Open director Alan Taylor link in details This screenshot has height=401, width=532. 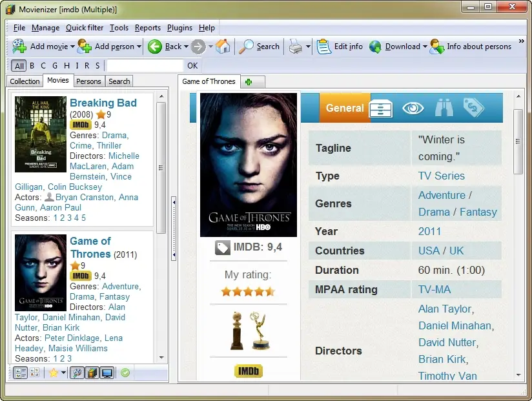pyautogui.click(x=445, y=309)
